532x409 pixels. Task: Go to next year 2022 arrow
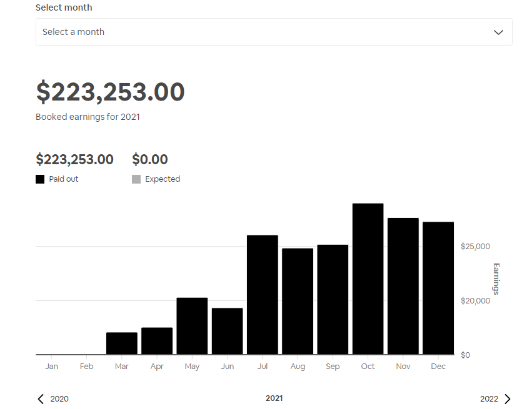point(507,399)
